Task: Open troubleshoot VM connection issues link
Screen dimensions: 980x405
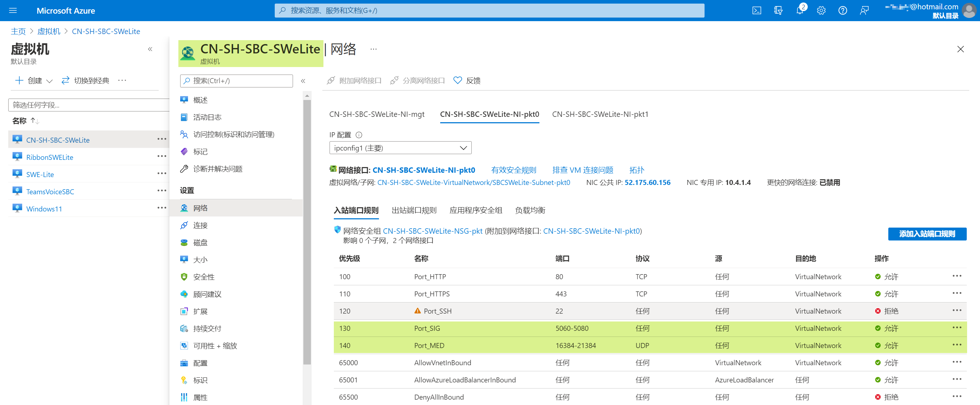Action: point(582,170)
